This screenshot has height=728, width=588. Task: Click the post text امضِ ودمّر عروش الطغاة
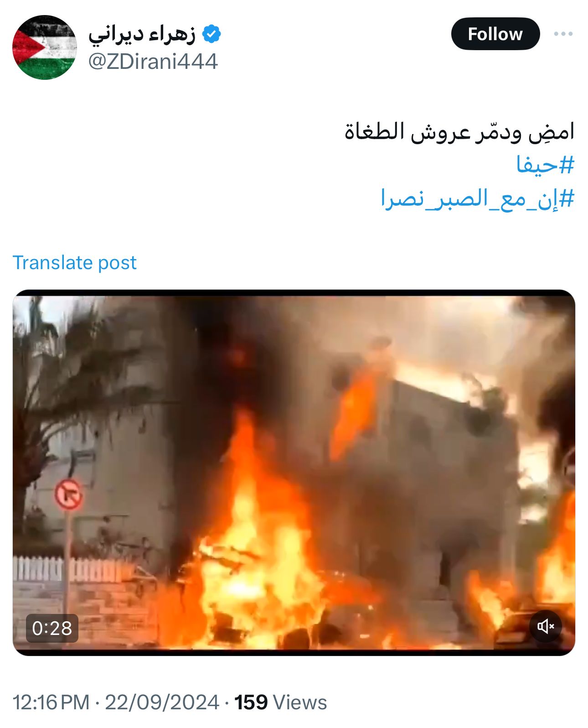pyautogui.click(x=459, y=132)
